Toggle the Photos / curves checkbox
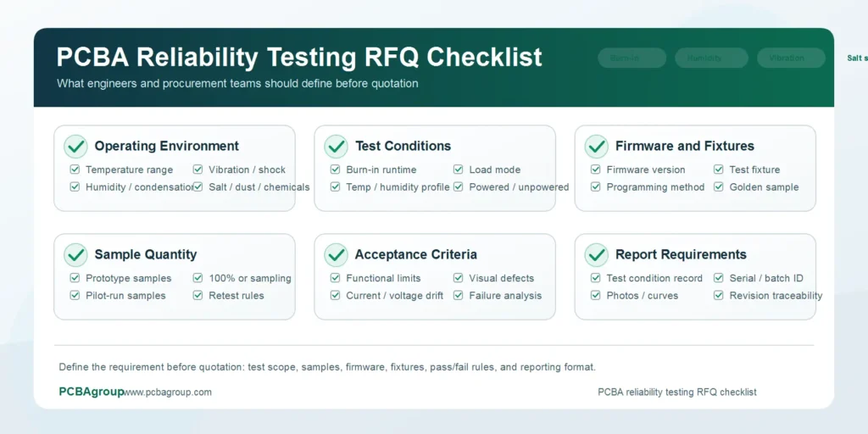 [596, 296]
